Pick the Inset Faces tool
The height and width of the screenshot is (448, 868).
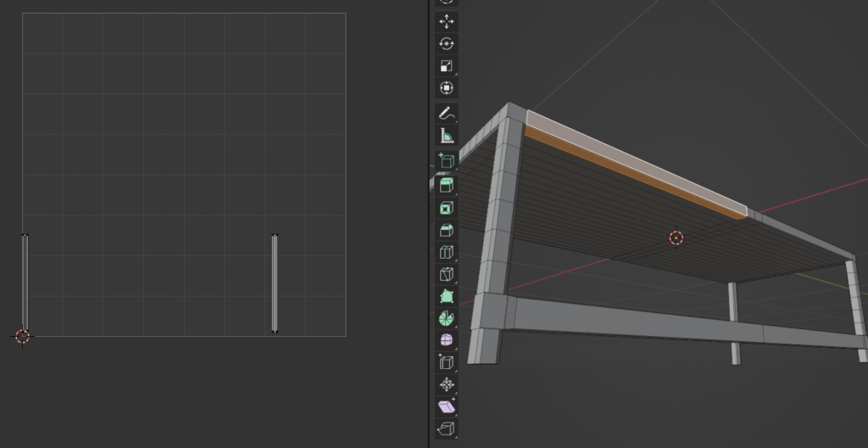pos(446,208)
